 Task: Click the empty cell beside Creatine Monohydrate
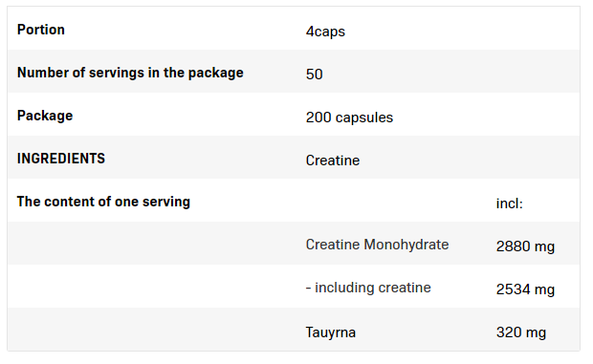tap(152, 244)
